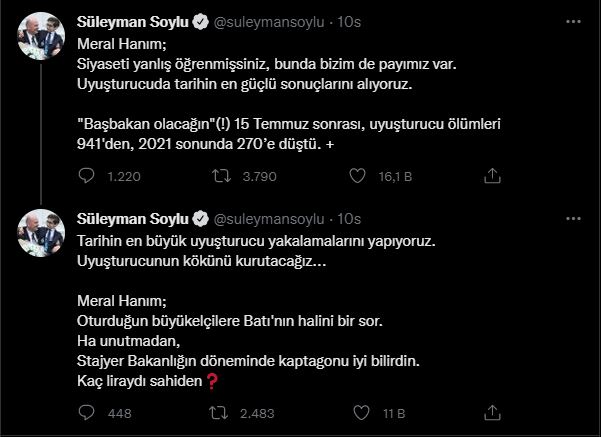Reply to the tweet with 448 replies
Screen dimensions: 601x437
(x=86, y=412)
